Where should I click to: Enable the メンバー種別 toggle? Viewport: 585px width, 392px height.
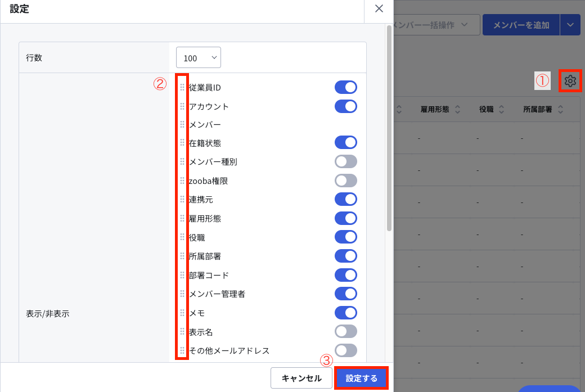(346, 161)
